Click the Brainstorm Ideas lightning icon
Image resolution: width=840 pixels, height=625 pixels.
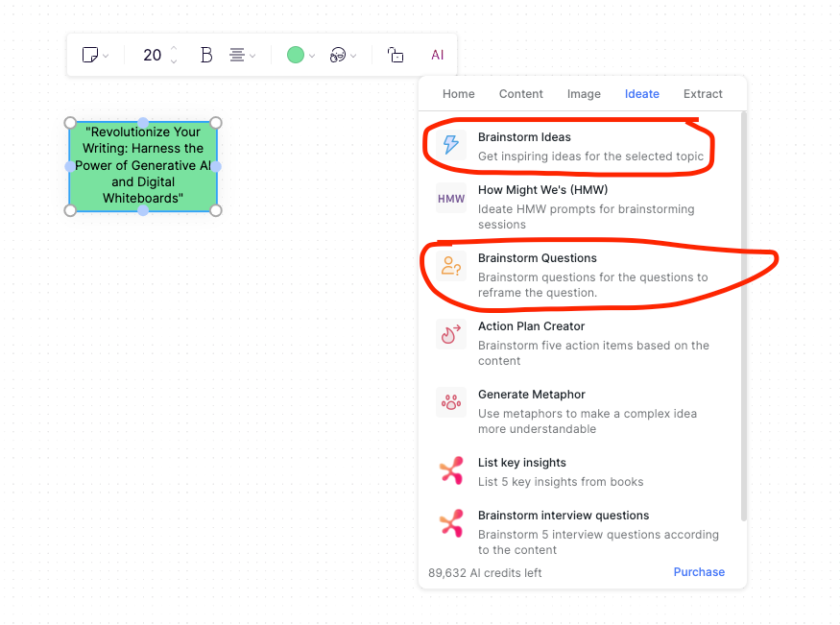451,144
